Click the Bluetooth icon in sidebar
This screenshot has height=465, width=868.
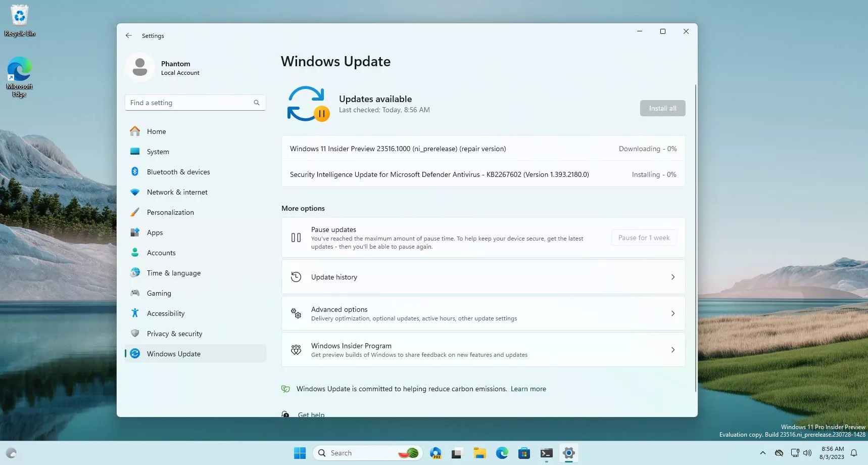(x=135, y=172)
